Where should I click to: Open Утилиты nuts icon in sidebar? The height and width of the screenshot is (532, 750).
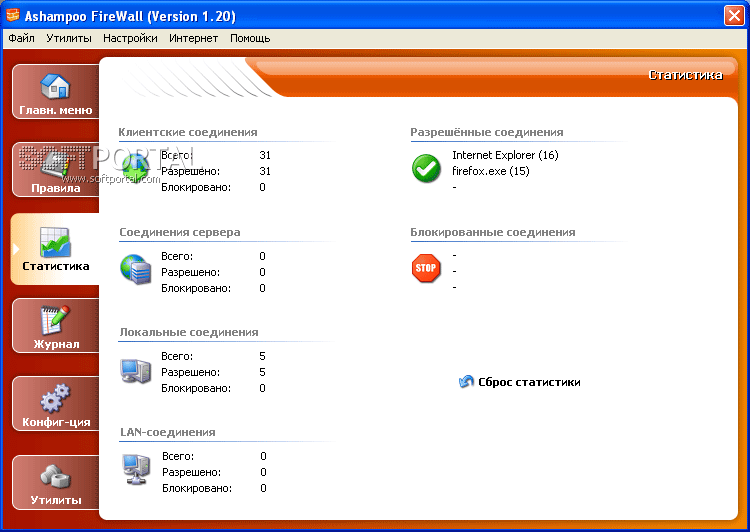tap(55, 476)
